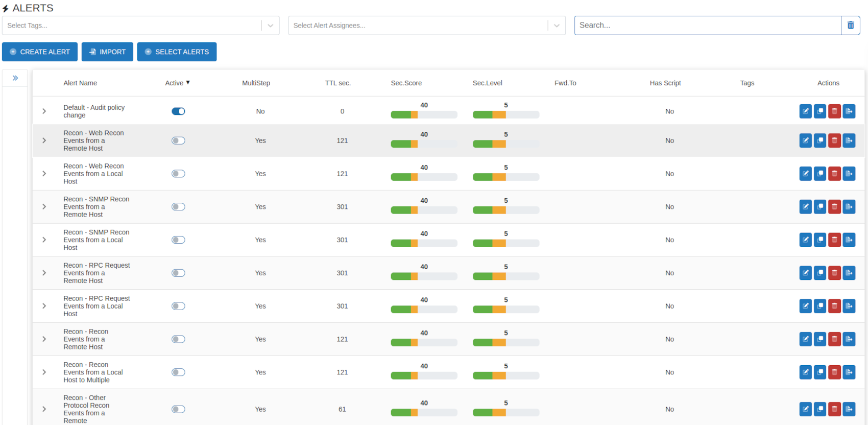Edit the Recon - Other Protocol Recon alert
Viewport: 868px width, 425px height.
point(805,409)
